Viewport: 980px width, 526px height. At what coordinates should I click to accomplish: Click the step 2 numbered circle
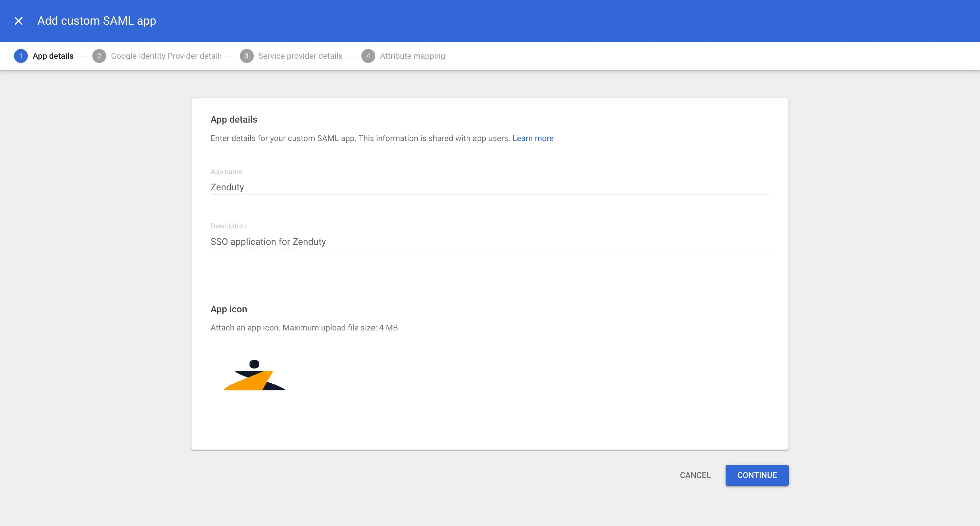99,56
